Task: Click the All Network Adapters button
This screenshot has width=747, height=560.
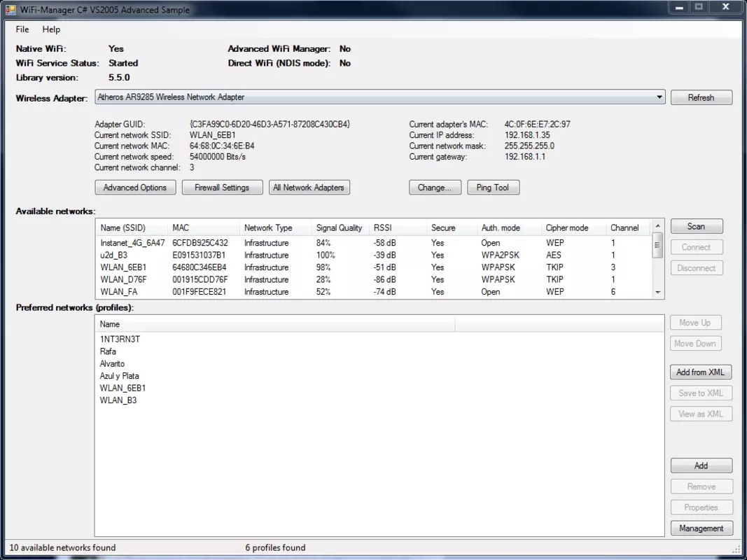Action: [309, 188]
